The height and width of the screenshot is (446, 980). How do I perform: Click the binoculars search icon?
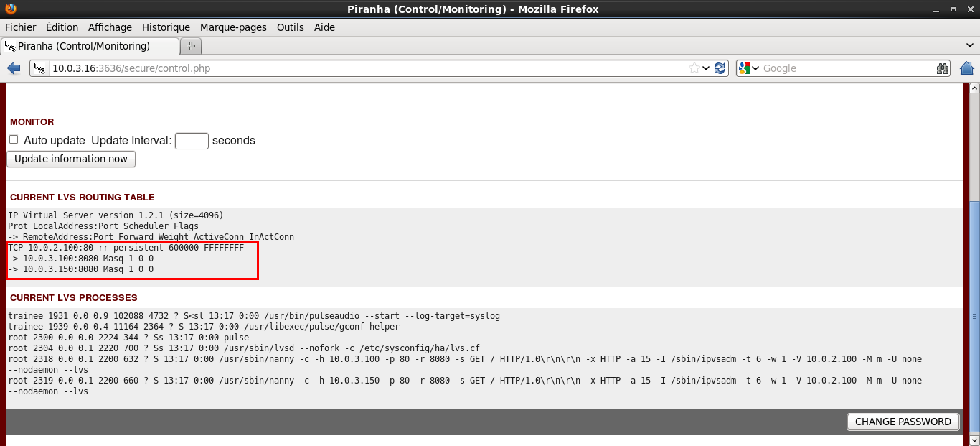(943, 68)
